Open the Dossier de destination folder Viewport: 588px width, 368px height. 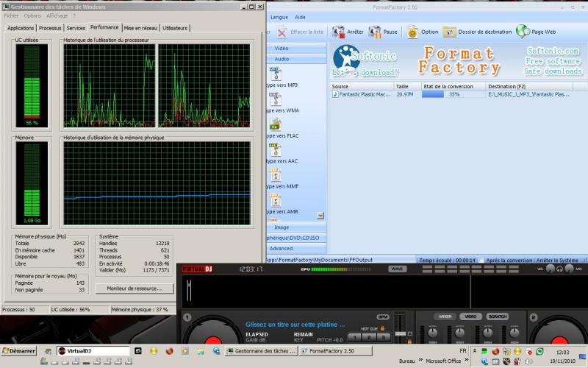(x=449, y=32)
